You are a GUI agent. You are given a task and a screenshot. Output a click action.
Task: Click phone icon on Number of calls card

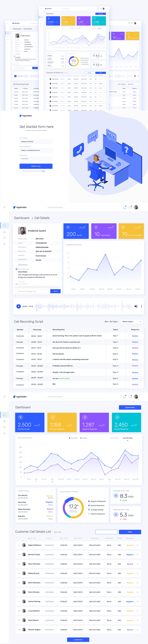21,417
